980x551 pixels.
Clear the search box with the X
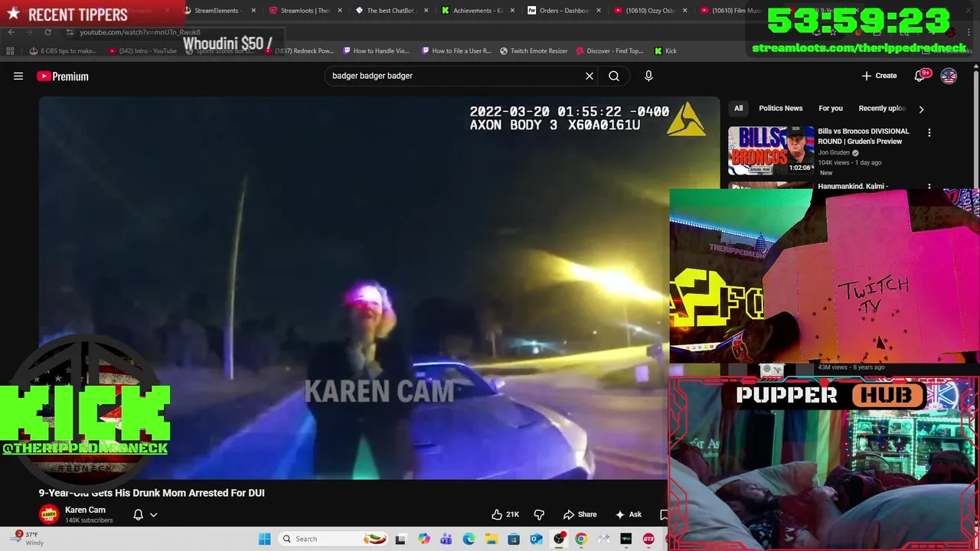pos(590,76)
